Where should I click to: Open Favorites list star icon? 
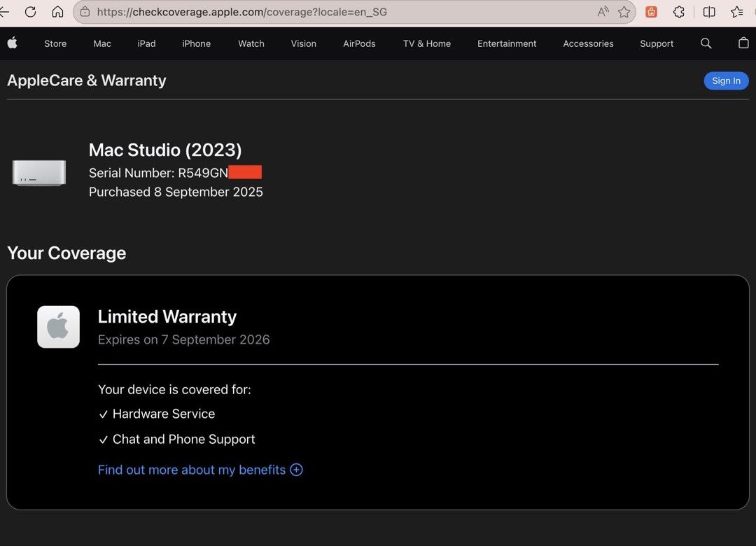(736, 12)
